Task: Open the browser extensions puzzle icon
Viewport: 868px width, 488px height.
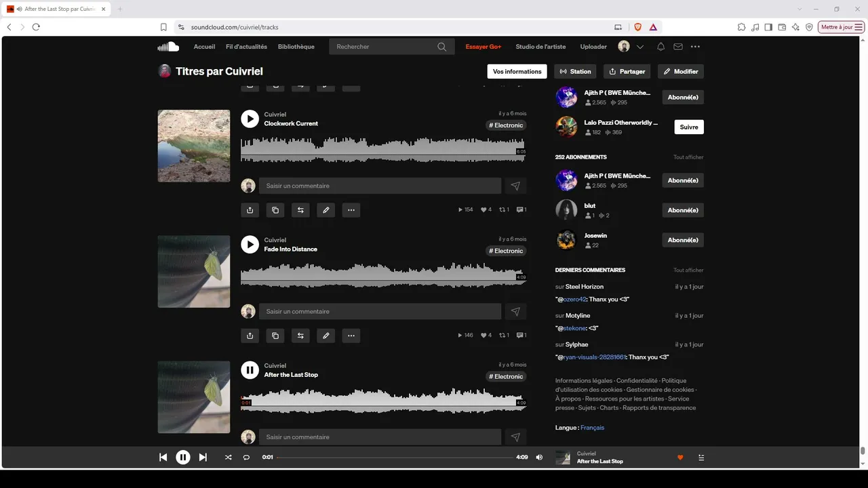Action: [x=741, y=27]
